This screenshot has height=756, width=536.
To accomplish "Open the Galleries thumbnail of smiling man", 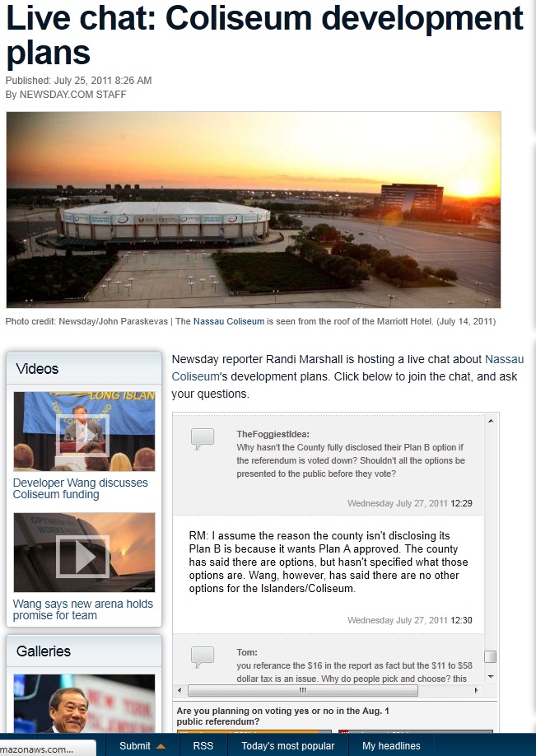I will coord(84,703).
